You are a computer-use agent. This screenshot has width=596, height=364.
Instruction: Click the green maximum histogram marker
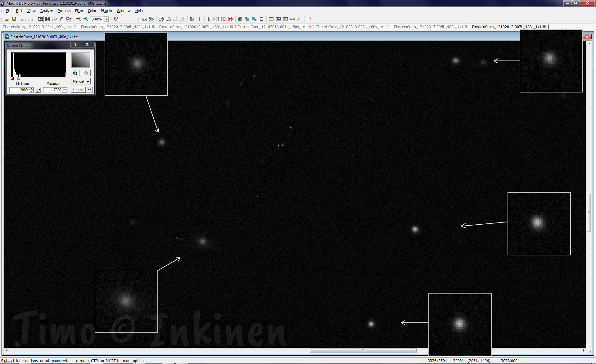click(18, 79)
